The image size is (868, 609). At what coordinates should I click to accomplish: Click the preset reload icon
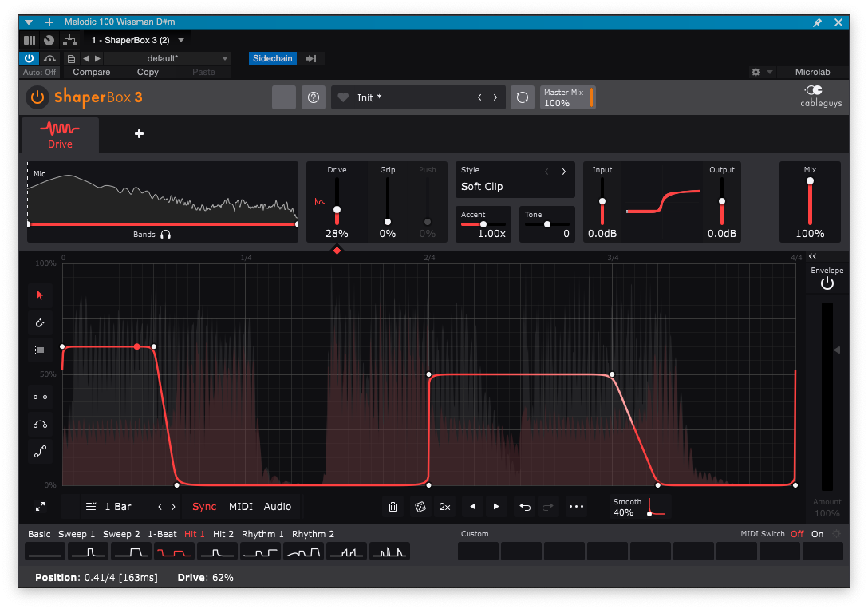[522, 97]
